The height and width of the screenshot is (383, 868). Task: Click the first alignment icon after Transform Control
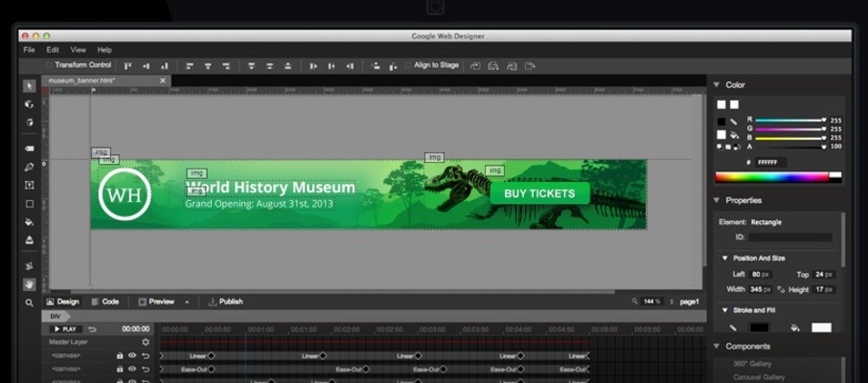(x=127, y=66)
